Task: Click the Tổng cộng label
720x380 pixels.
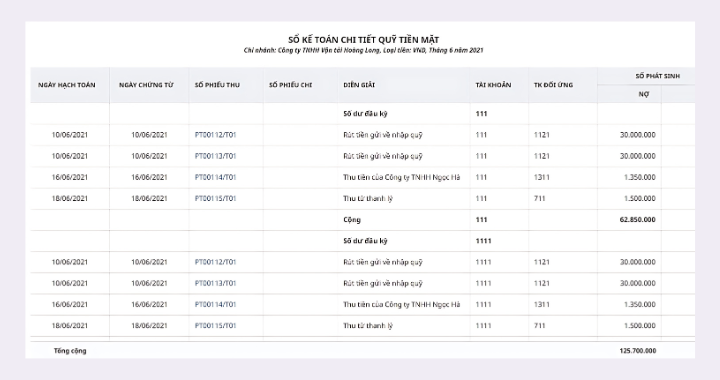Action: (70, 351)
